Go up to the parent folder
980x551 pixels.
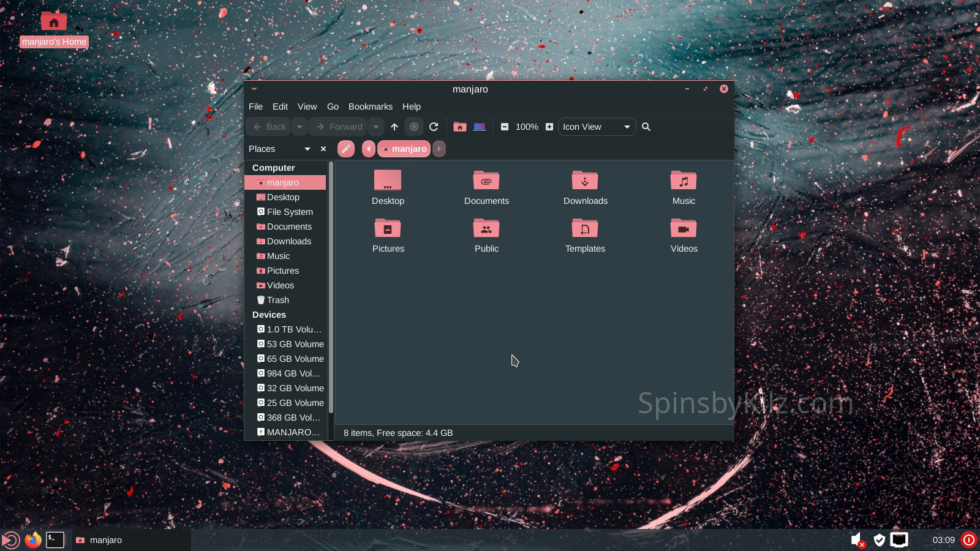394,127
